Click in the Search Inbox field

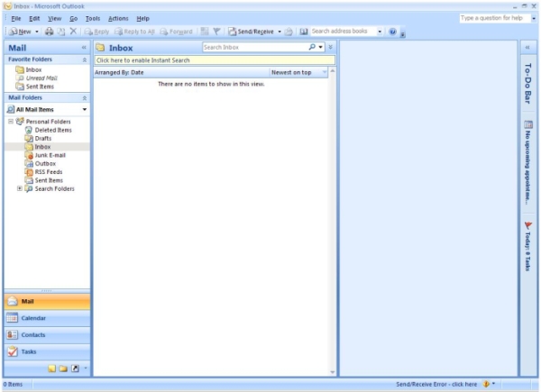(255, 47)
